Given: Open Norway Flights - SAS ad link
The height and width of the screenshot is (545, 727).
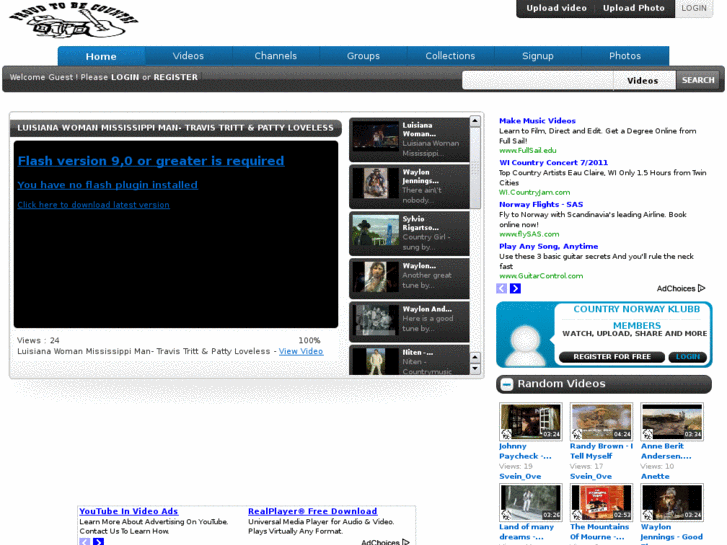Looking at the screenshot, I should [541, 204].
